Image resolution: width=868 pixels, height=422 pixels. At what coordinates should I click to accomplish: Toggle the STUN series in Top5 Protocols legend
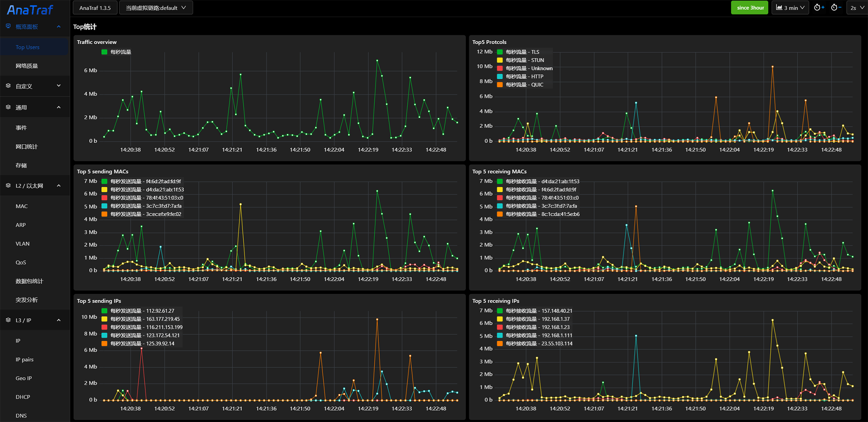point(521,60)
